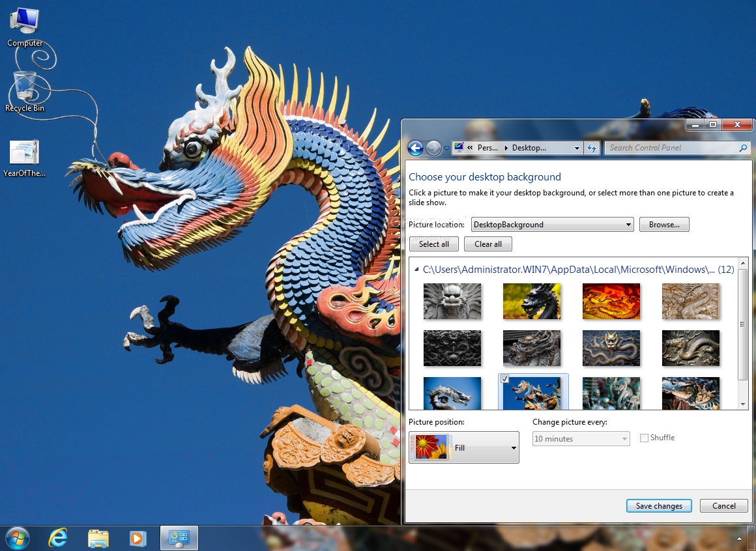Click the double chevron before Pers...

(470, 148)
